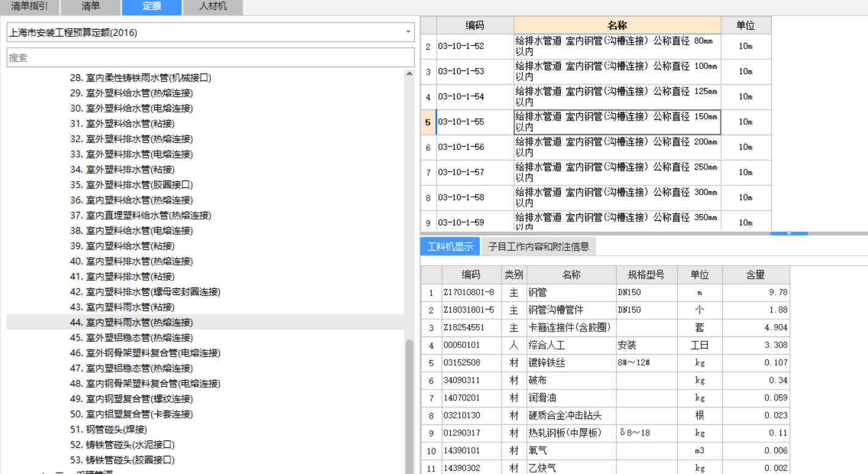Image resolution: width=868 pixels, height=474 pixels.
Task: Select the 镀锌铁丝 material row
Action: [606, 363]
